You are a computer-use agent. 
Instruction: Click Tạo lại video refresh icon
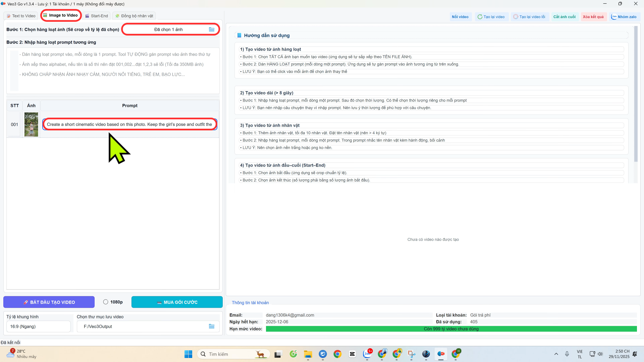pos(480,17)
